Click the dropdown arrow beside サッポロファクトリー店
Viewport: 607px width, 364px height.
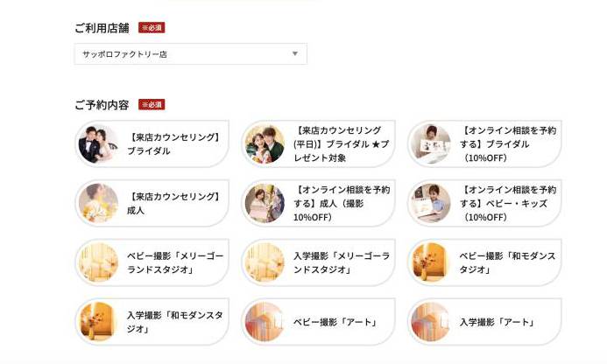295,53
